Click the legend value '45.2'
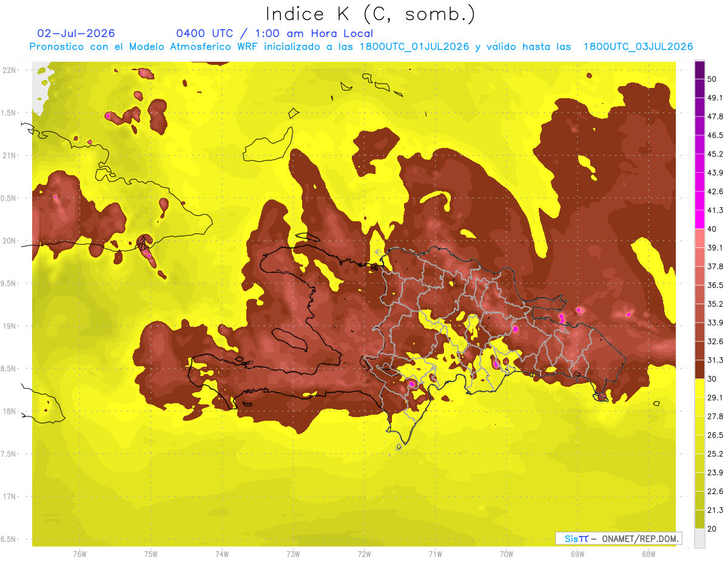The width and height of the screenshot is (728, 562). coord(715,154)
